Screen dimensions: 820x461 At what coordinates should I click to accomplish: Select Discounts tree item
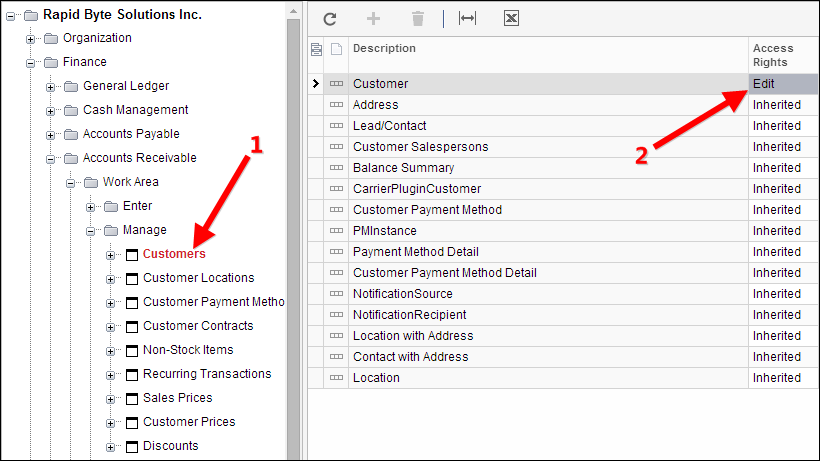pyautogui.click(x=171, y=446)
